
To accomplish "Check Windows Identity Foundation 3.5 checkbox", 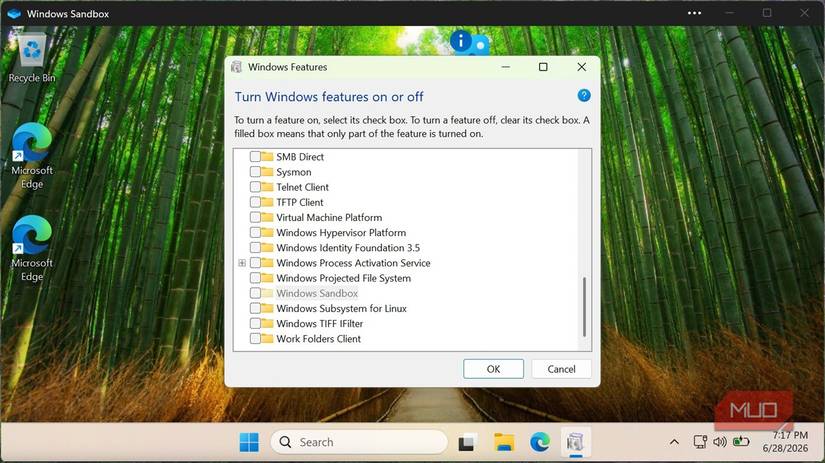I will 255,248.
